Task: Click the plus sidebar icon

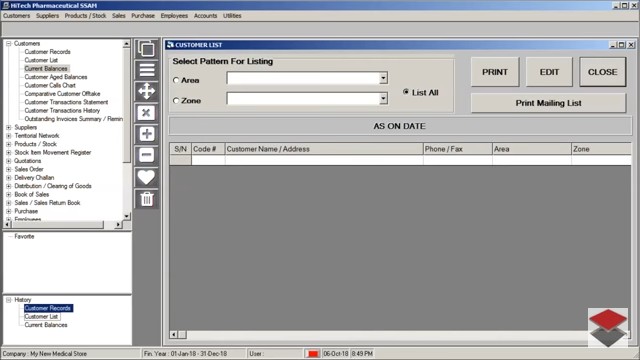Action: pyautogui.click(x=146, y=134)
